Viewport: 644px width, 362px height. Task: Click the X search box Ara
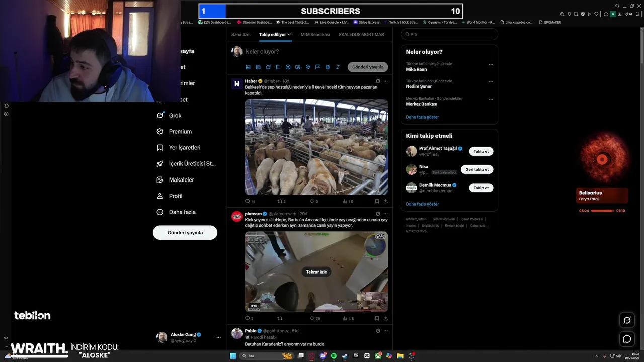pos(449,34)
